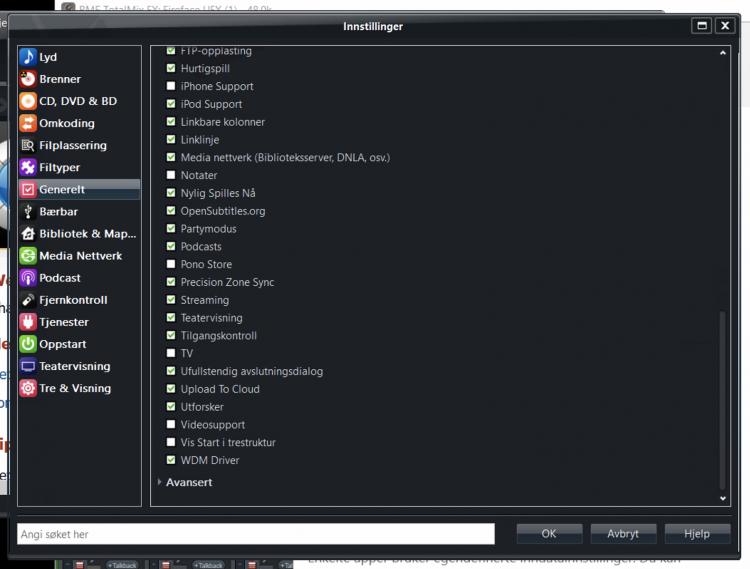The image size is (750, 569).
Task: Click the 'Podcasts' option label
Action: pyautogui.click(x=201, y=246)
